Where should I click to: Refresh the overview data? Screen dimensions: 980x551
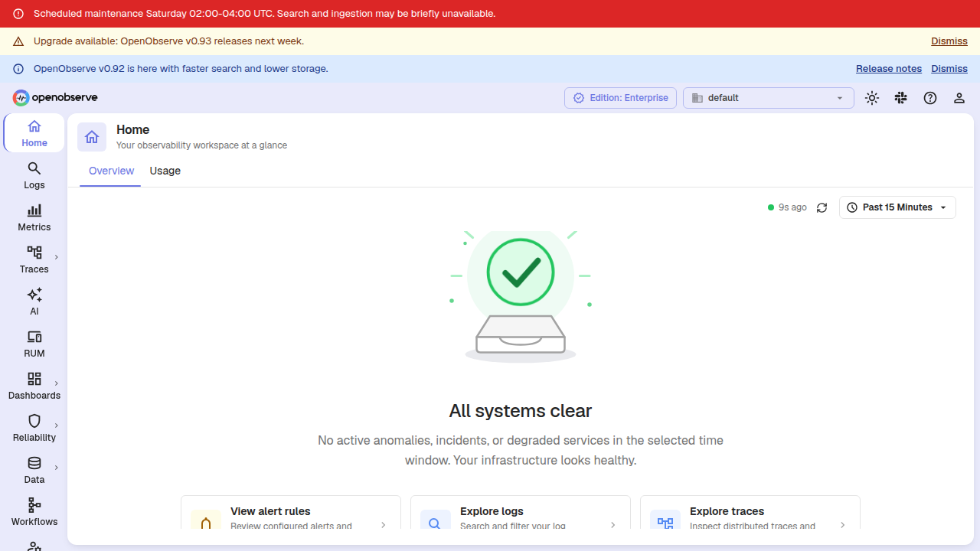pos(822,207)
